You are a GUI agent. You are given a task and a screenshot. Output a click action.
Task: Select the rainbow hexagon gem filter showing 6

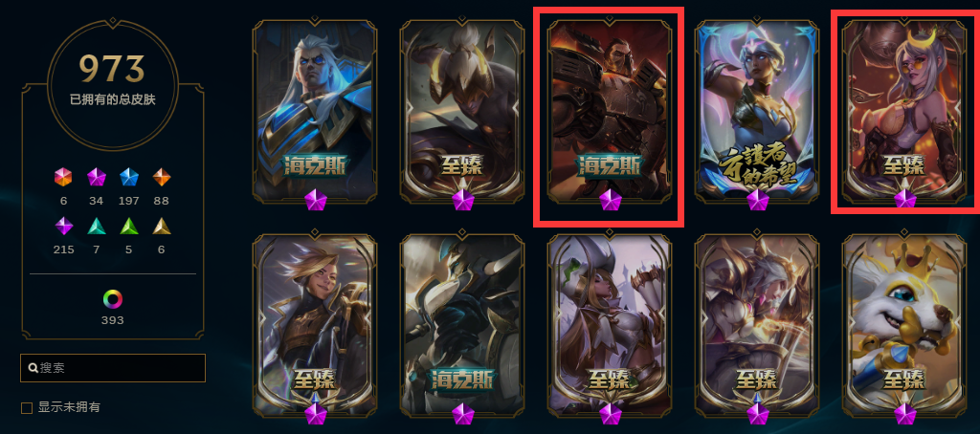(63, 178)
